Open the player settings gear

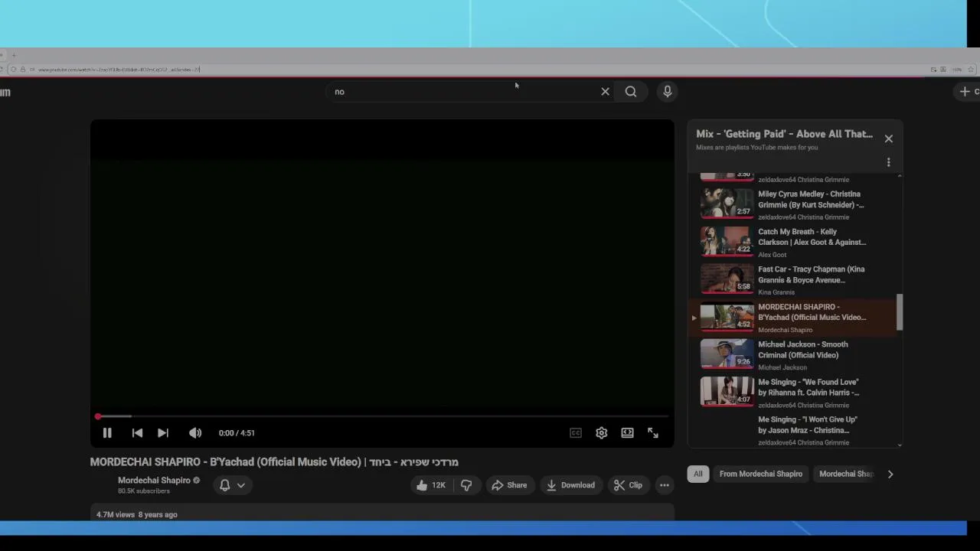point(602,433)
